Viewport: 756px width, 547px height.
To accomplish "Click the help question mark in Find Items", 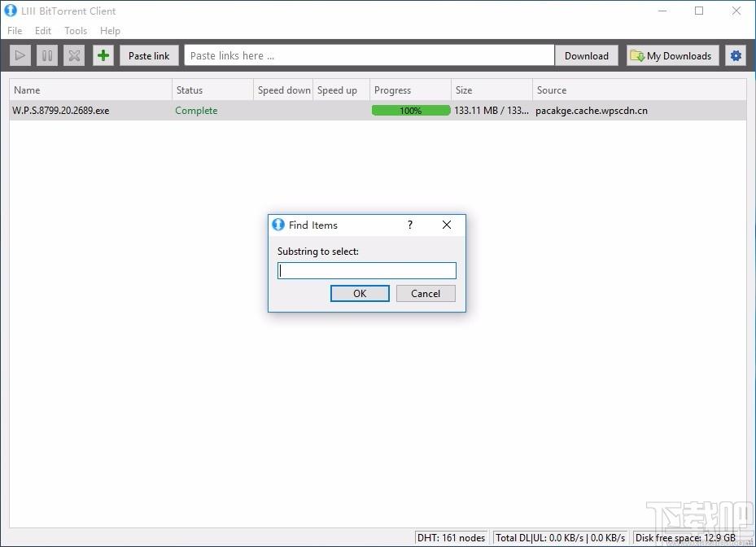I will tap(410, 225).
